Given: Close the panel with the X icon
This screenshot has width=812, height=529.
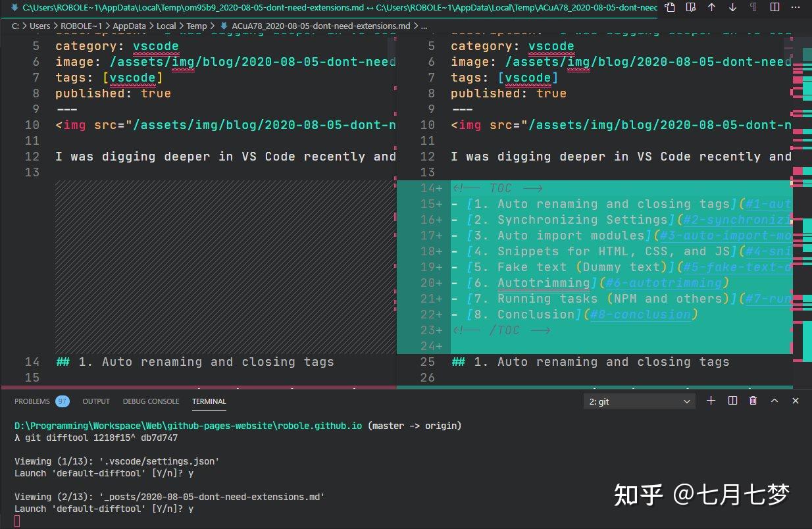Looking at the screenshot, I should [x=796, y=401].
